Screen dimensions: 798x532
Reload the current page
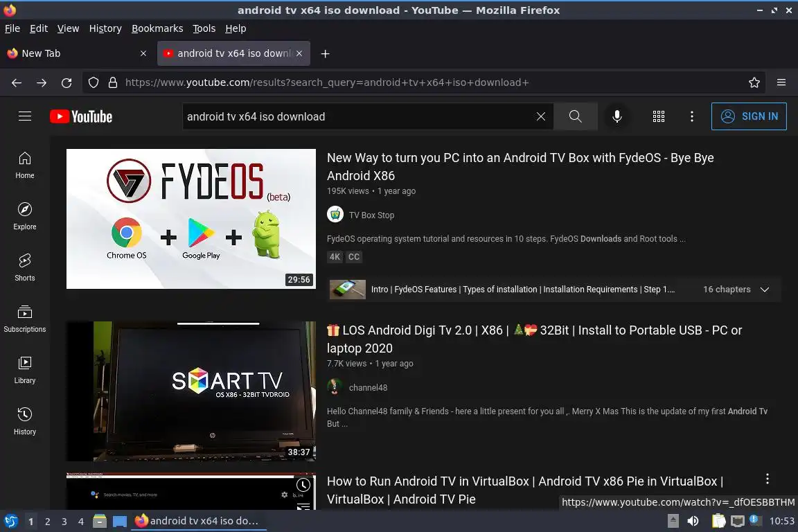pos(66,82)
